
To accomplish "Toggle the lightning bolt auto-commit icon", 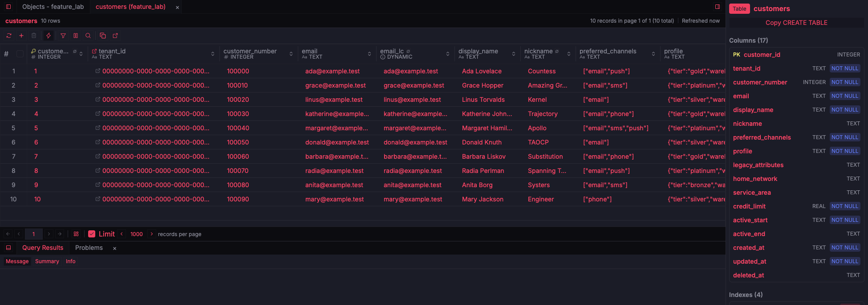I will tap(49, 36).
